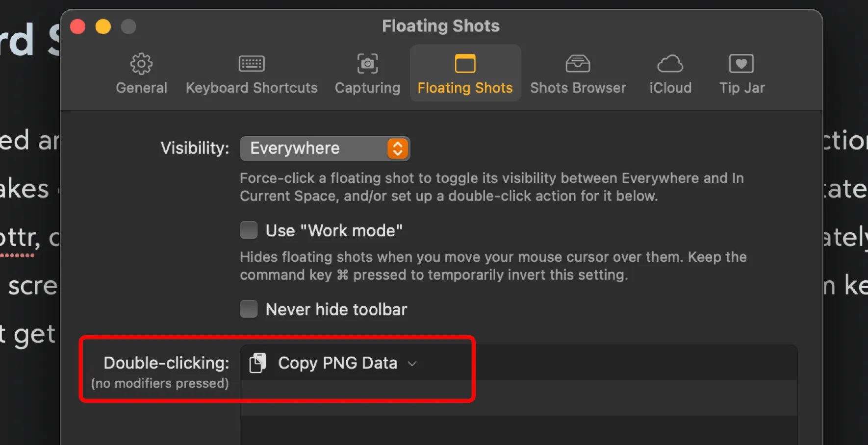Viewport: 868px width, 445px height.
Task: Click the Visibility popup stepper arrows
Action: pos(397,148)
